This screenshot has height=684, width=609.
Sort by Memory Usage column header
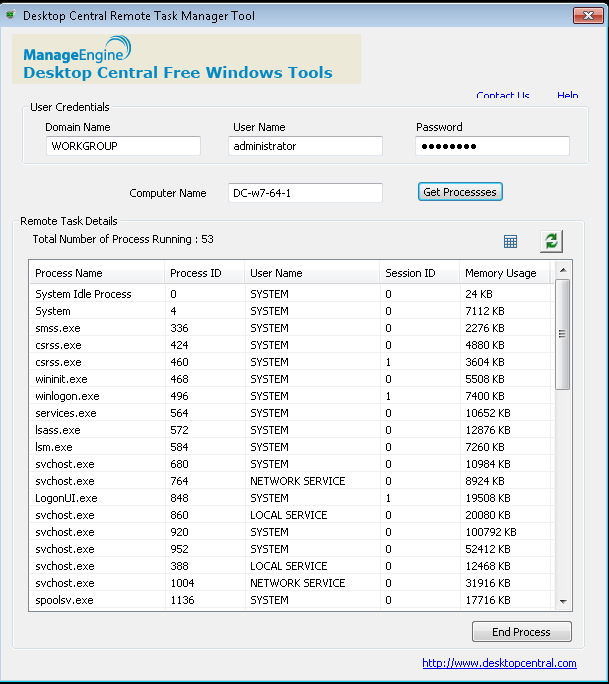click(505, 273)
